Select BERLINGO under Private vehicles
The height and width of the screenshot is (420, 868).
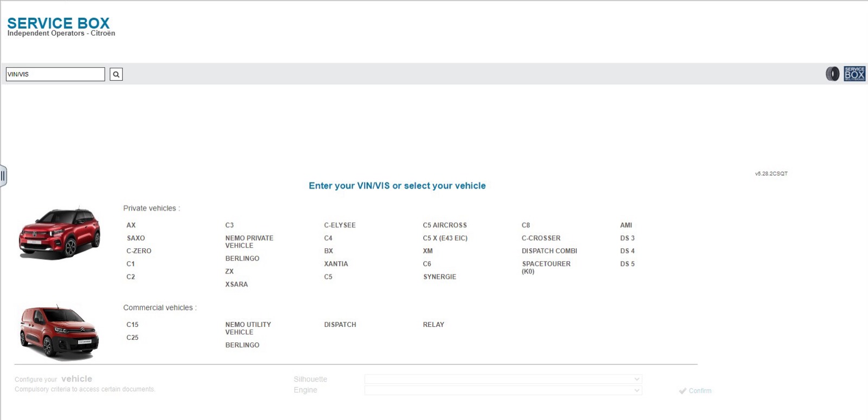tap(242, 259)
